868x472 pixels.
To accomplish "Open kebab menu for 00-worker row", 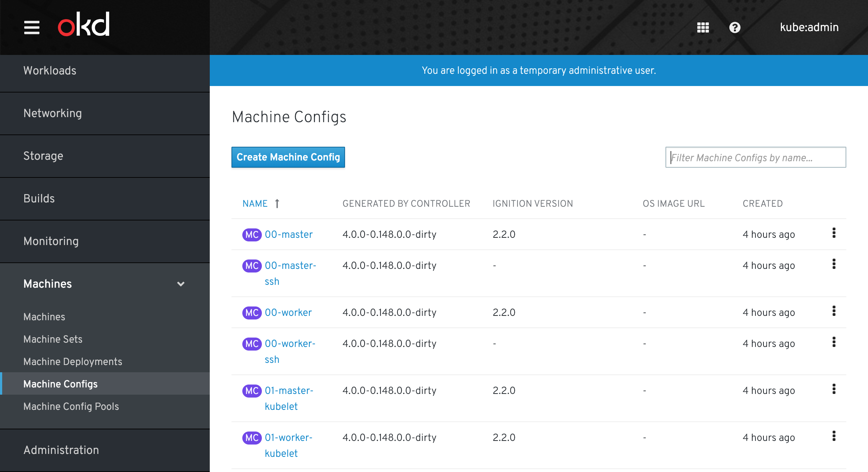I will coord(834,311).
